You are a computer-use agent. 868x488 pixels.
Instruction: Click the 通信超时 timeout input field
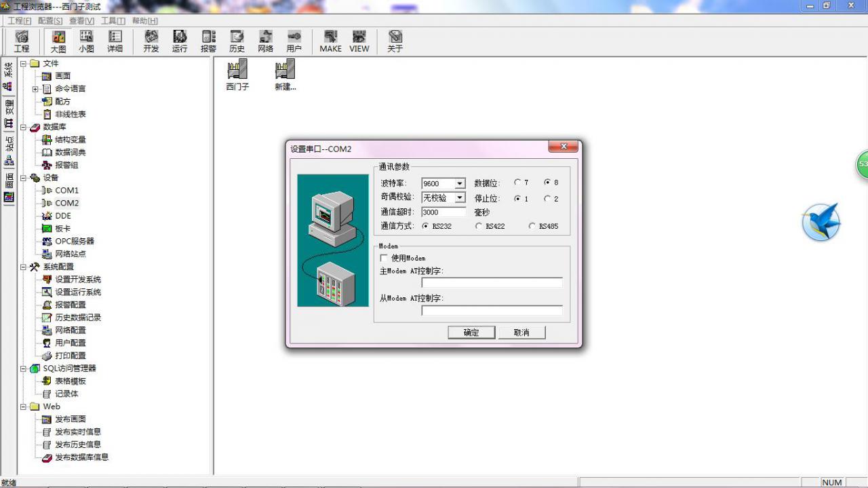443,212
